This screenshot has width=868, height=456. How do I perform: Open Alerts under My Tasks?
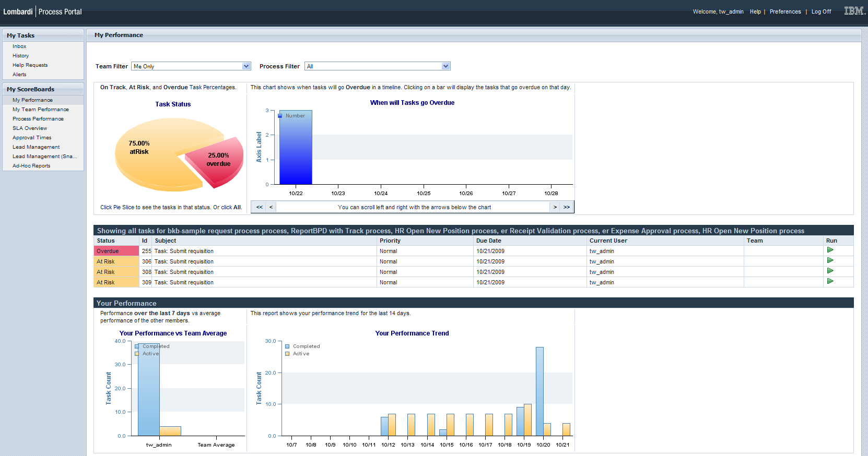tap(19, 75)
